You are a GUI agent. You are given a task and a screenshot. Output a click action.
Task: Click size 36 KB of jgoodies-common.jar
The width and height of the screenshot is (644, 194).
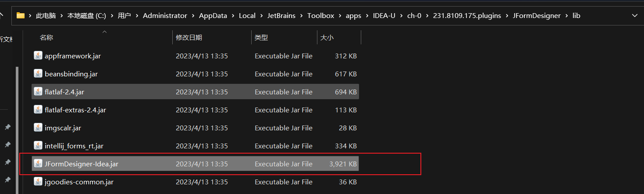(348, 182)
